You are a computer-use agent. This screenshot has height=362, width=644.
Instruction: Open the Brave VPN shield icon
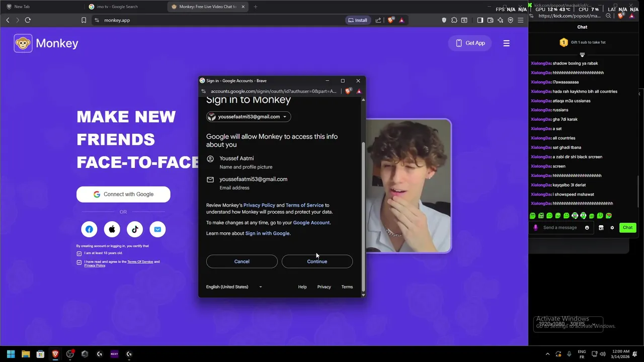[x=511, y=20]
